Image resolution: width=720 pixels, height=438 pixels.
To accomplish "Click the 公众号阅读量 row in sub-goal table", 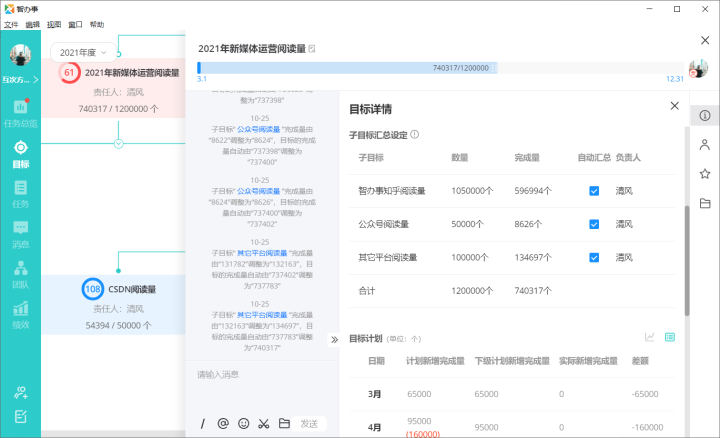I will tap(512, 224).
